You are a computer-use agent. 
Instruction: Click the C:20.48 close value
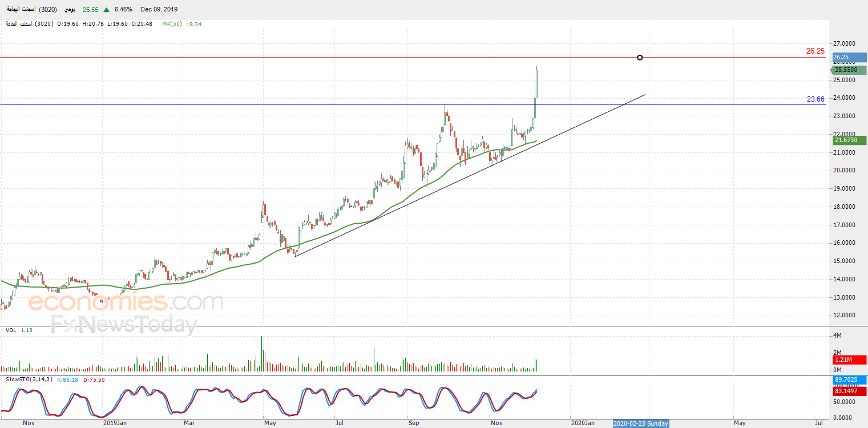coord(142,24)
